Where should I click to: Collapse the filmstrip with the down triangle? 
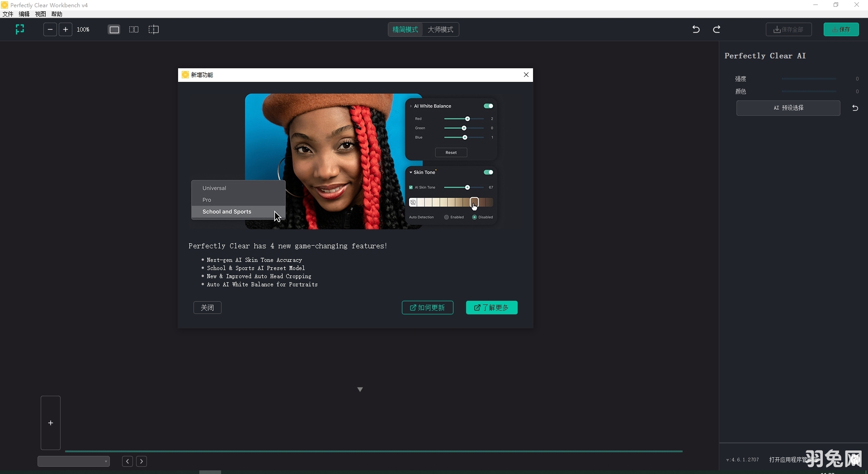360,389
